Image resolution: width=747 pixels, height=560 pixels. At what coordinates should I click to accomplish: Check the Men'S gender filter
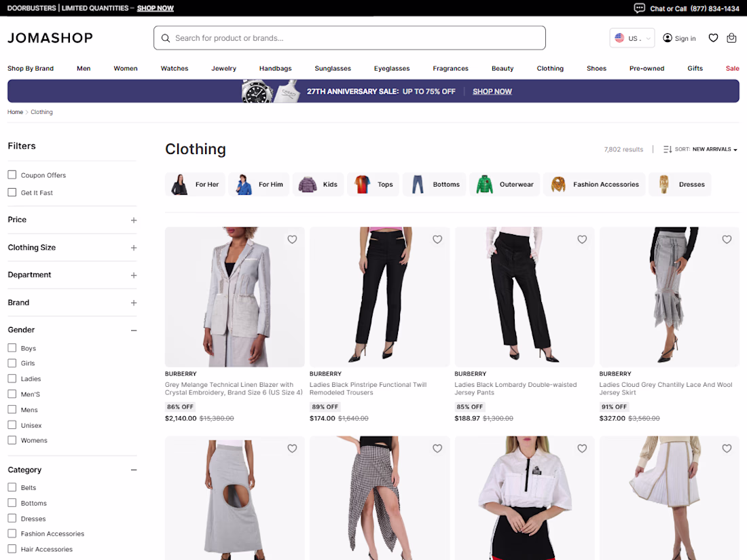pyautogui.click(x=12, y=394)
